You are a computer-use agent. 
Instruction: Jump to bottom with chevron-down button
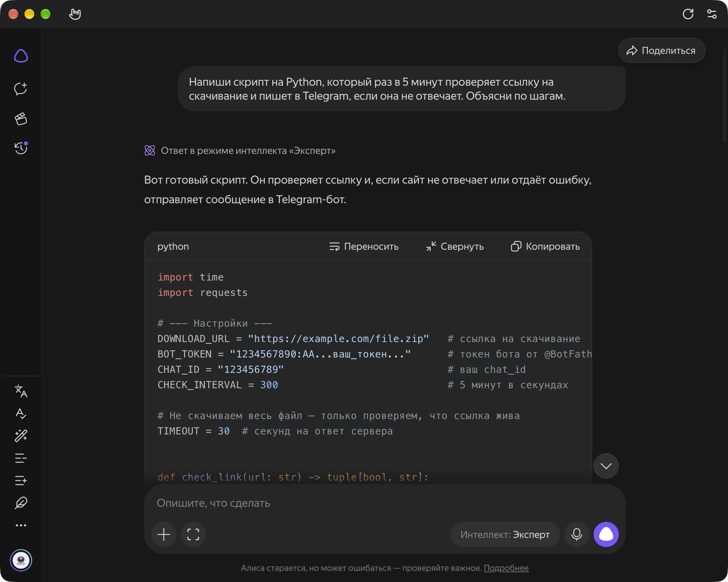point(606,466)
